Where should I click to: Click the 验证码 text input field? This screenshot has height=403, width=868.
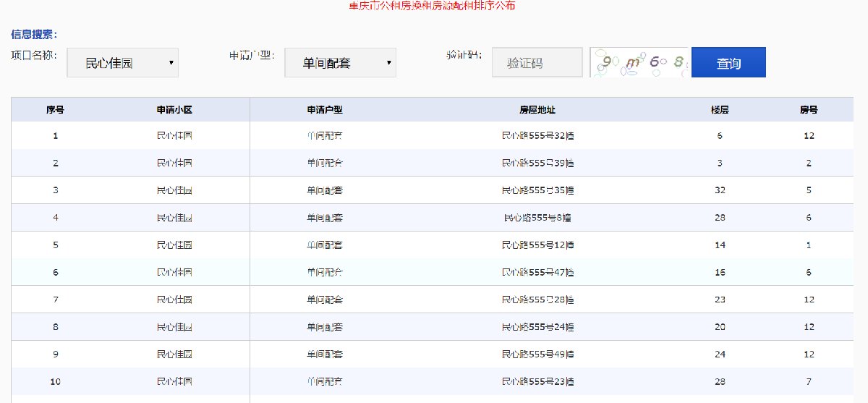click(x=536, y=63)
